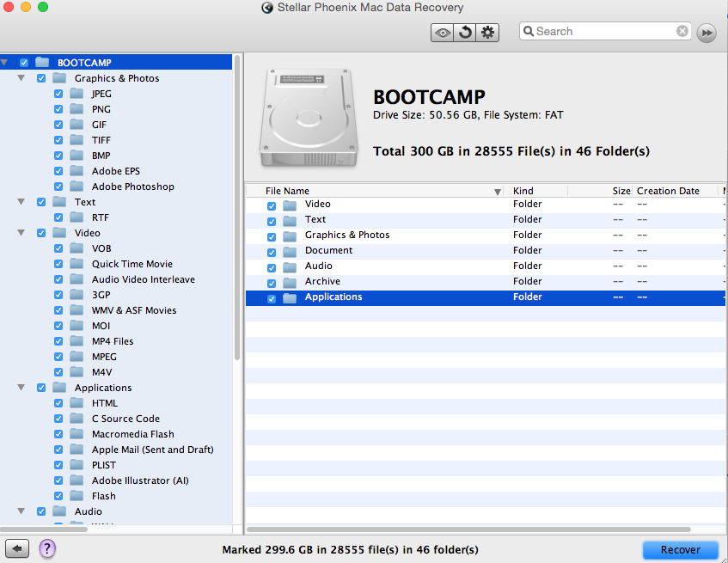Click the fast-forward arrow beside search
Screen dimensions: 728x563
(x=707, y=33)
